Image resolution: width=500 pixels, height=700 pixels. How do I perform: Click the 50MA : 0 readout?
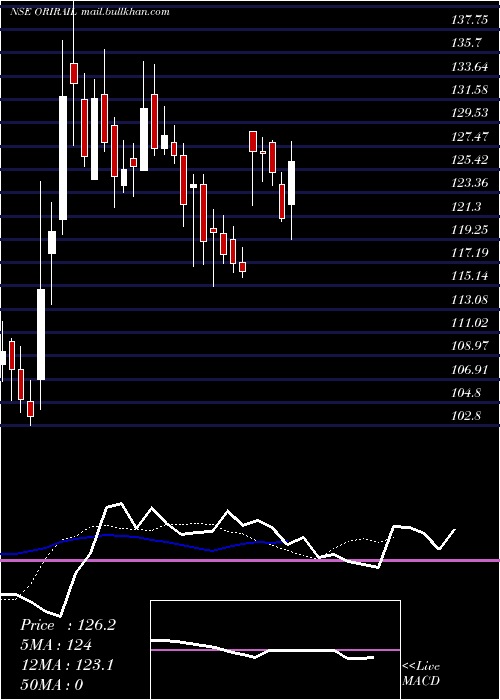click(x=52, y=685)
